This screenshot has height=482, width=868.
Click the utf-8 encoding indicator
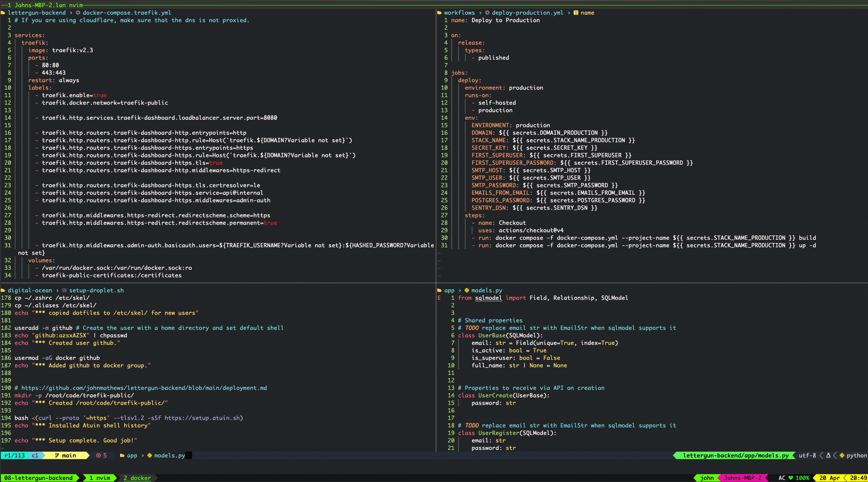(807, 455)
